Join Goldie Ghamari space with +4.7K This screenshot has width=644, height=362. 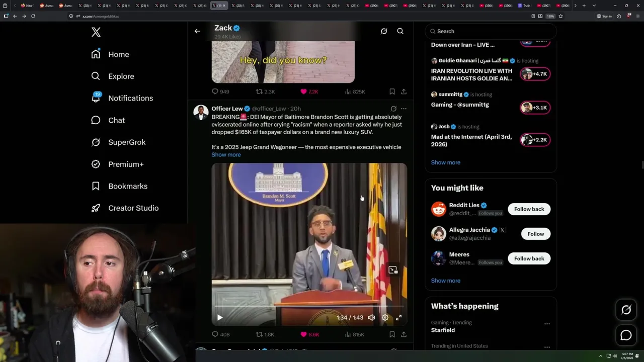pyautogui.click(x=535, y=74)
